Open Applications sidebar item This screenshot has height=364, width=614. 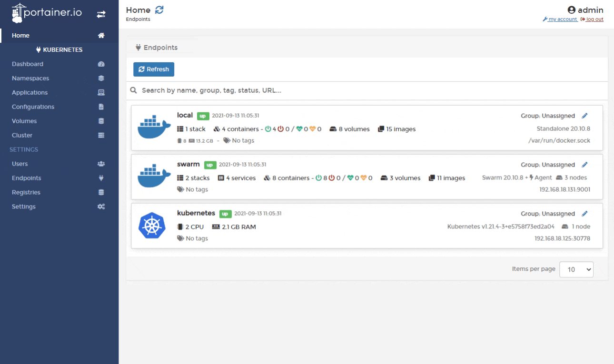(x=30, y=92)
